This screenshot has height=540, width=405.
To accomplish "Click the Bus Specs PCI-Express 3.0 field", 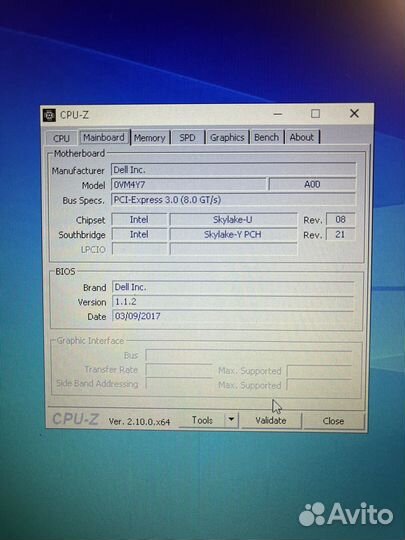I will [x=233, y=200].
